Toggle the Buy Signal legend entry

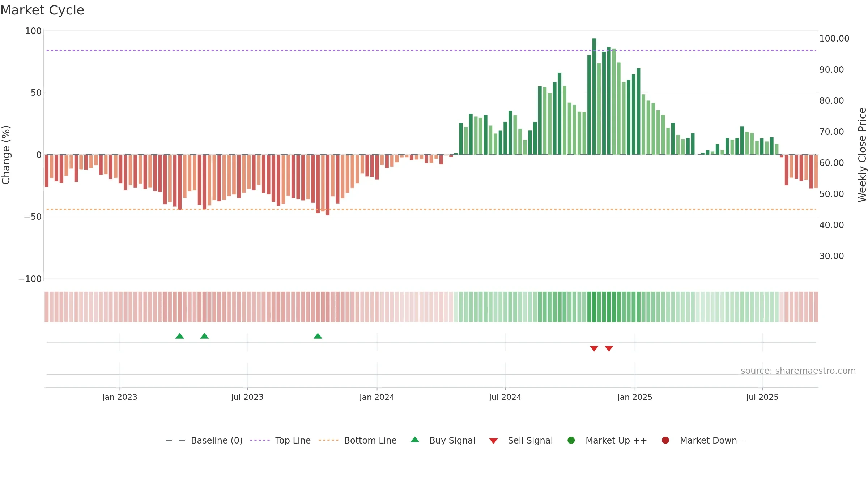(x=443, y=440)
